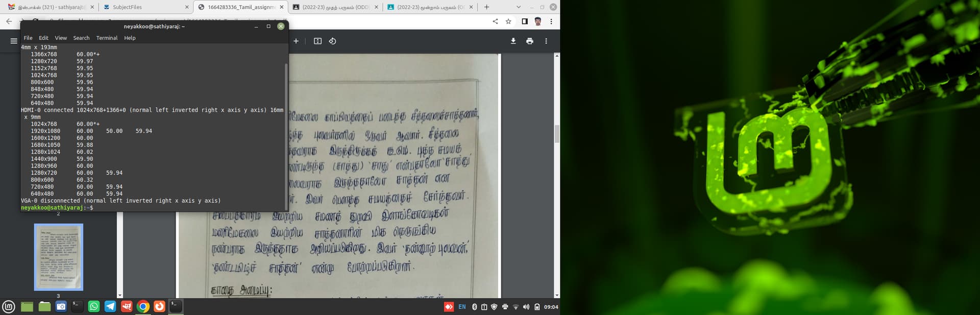Click the fit to page icon in PDF toolbar

(x=317, y=41)
